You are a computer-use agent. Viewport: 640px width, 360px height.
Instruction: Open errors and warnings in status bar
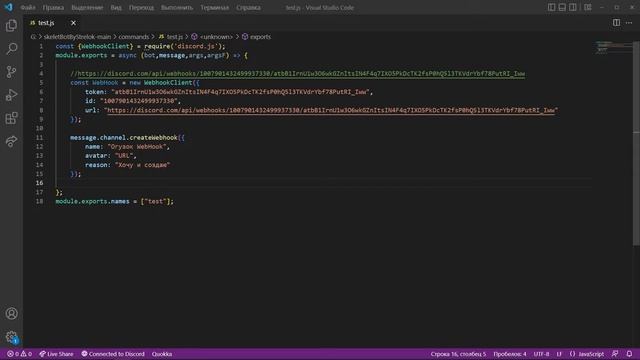click(x=19, y=354)
